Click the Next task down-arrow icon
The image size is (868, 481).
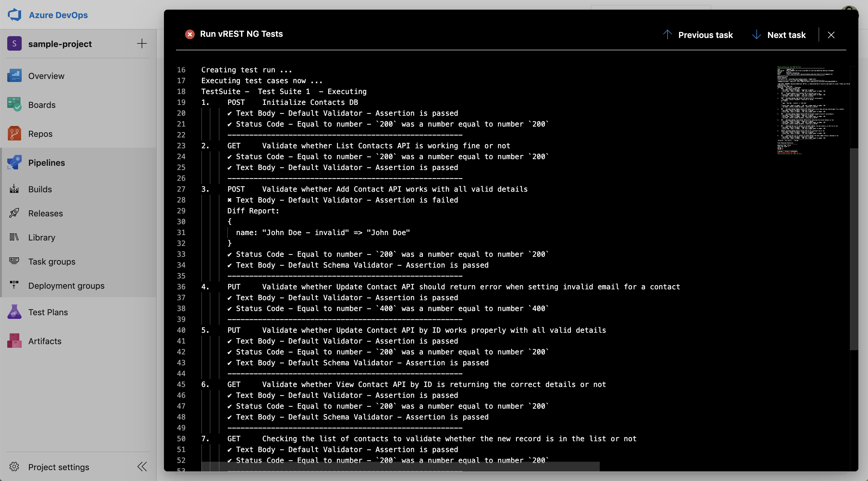(756, 34)
